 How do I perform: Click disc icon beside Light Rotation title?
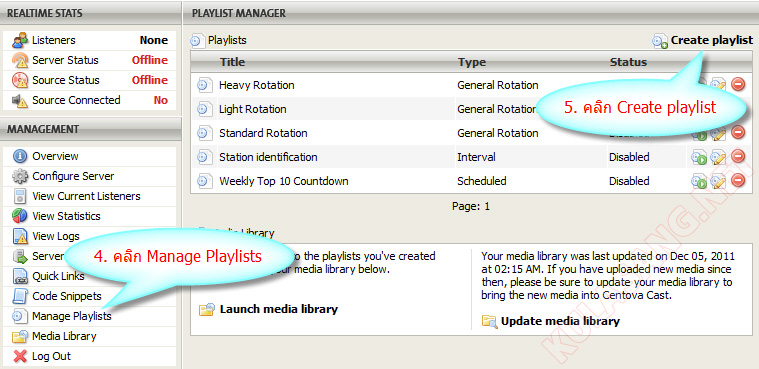coord(205,109)
